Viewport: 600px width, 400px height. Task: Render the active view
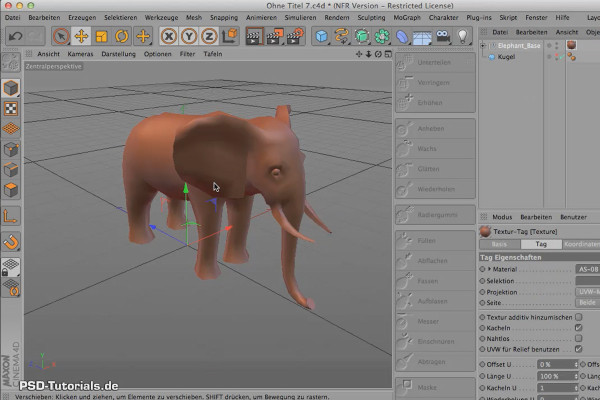click(x=254, y=36)
